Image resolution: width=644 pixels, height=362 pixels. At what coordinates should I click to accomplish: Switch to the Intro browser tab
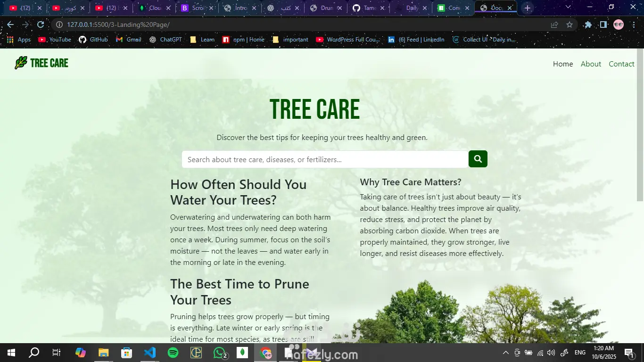tap(240, 8)
